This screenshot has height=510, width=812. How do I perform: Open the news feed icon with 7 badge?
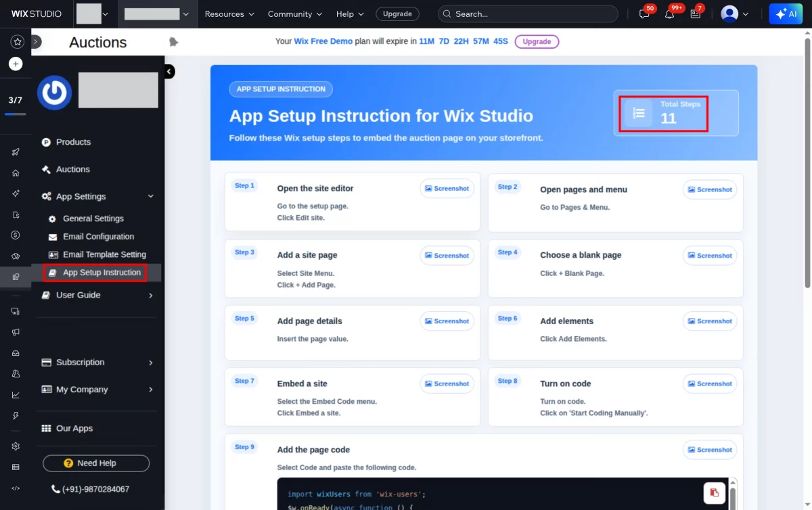[695, 14]
